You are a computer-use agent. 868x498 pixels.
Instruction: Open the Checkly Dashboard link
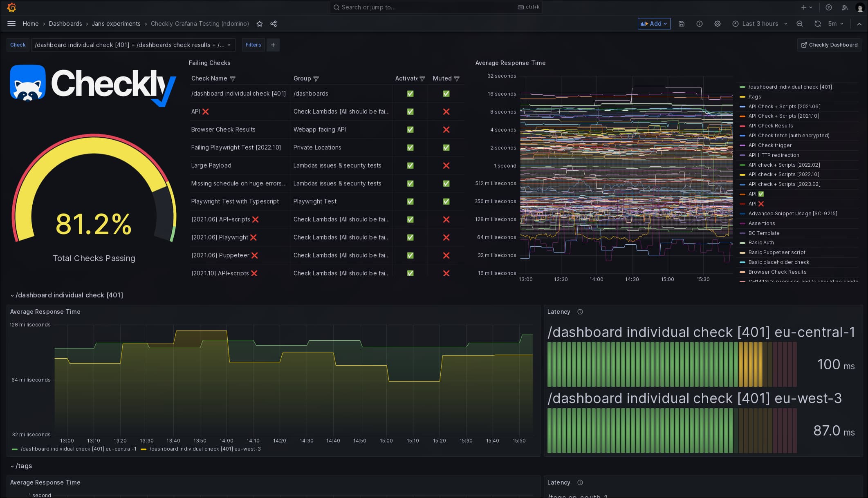[829, 45]
